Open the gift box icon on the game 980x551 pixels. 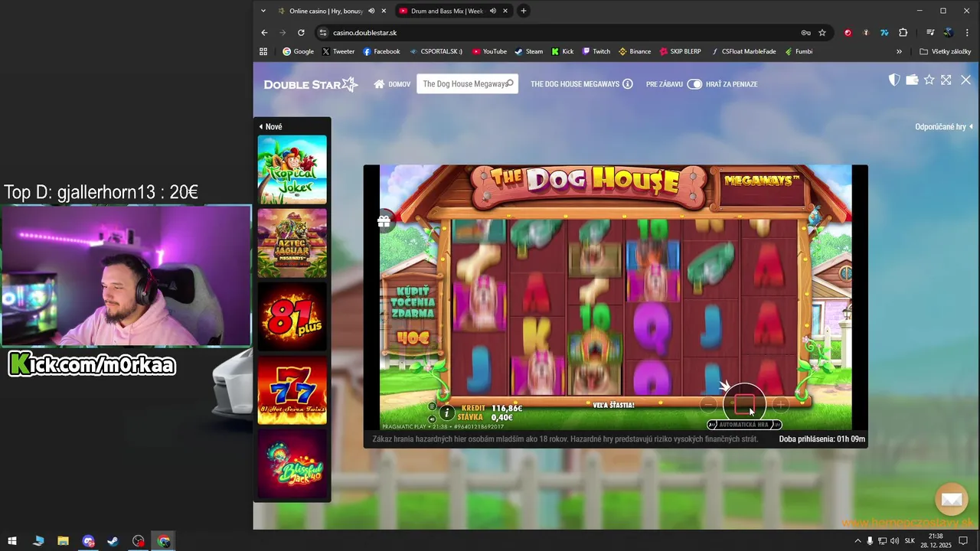pos(384,221)
